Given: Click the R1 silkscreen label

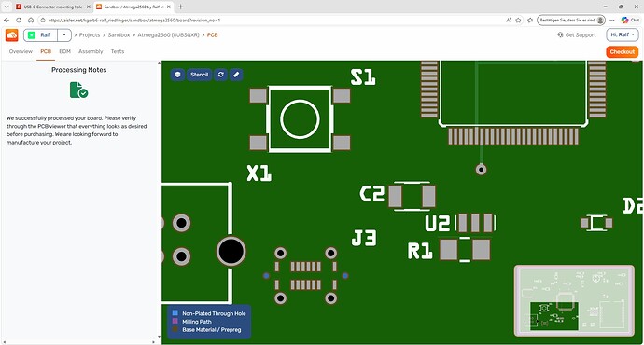Looking at the screenshot, I should point(420,251).
